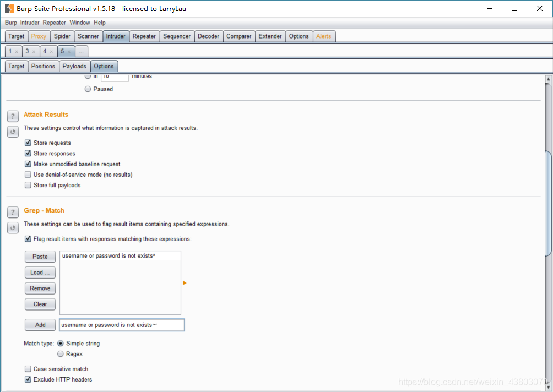The width and height of the screenshot is (553, 392).
Task: Toggle Store responses checkbox
Action: (x=28, y=154)
